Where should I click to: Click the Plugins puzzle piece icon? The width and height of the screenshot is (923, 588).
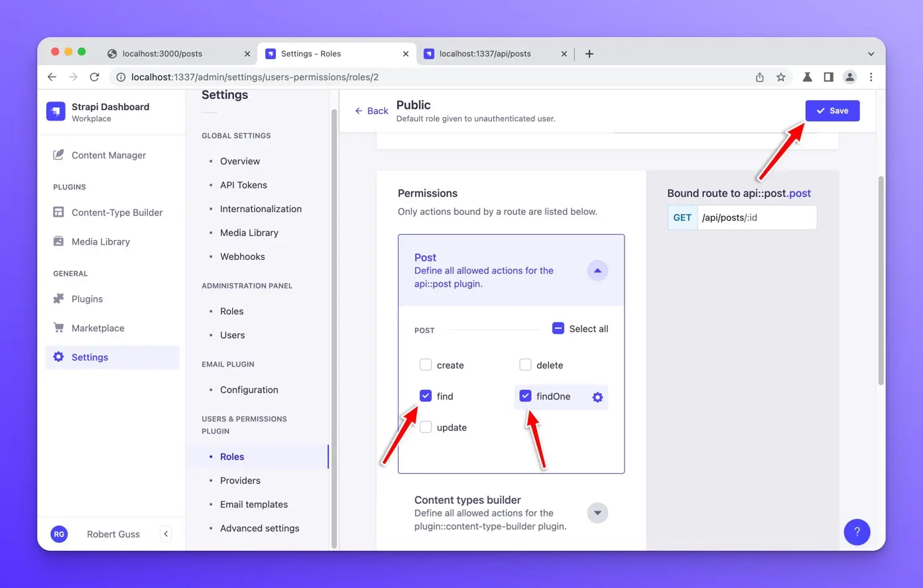58,299
